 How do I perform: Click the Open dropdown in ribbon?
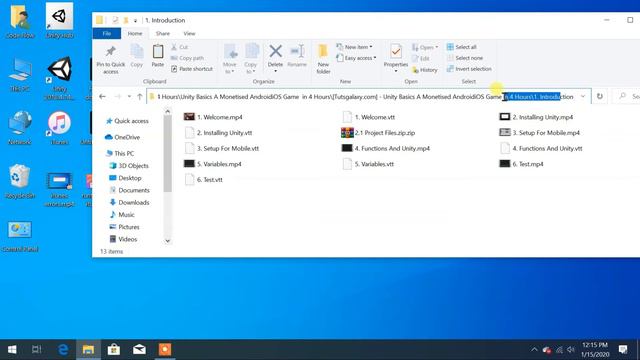coord(425,47)
